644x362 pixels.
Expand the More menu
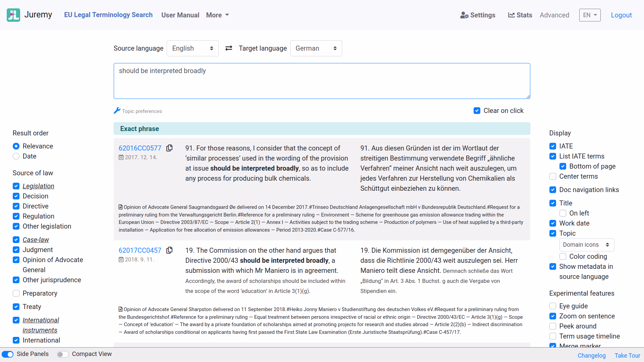tap(217, 15)
